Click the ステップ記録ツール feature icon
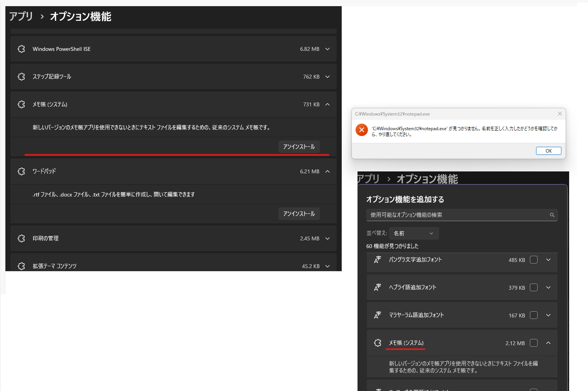588x391 pixels. point(22,77)
